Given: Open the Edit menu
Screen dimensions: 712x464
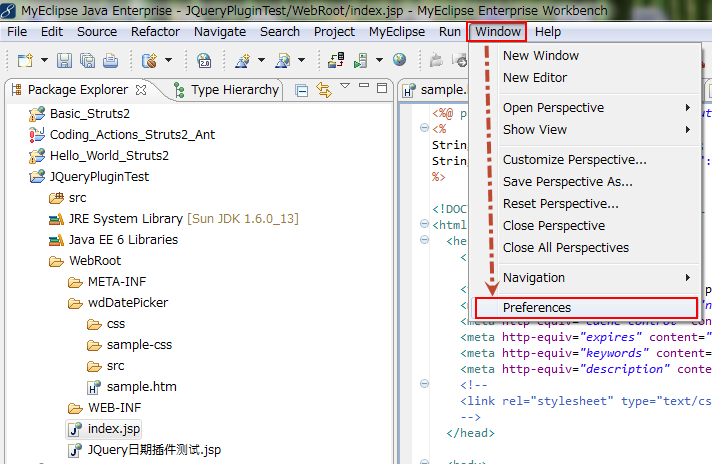Looking at the screenshot, I should (x=52, y=32).
